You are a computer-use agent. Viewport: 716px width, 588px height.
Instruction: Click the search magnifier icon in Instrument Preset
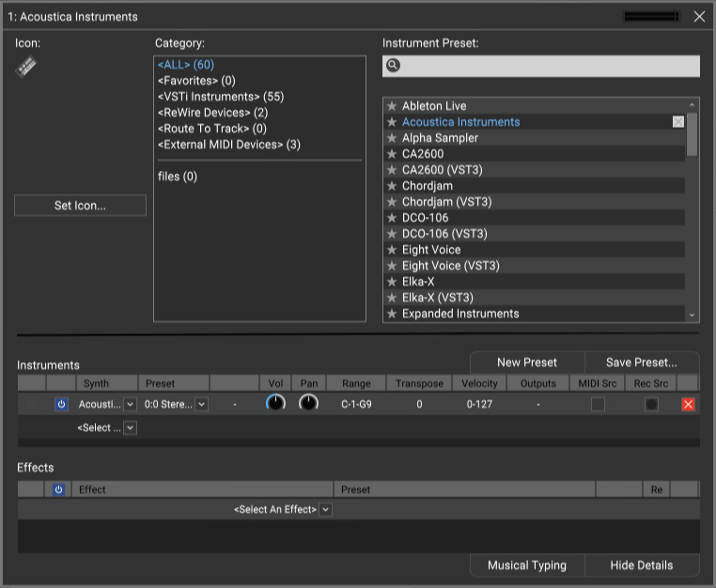(x=393, y=66)
